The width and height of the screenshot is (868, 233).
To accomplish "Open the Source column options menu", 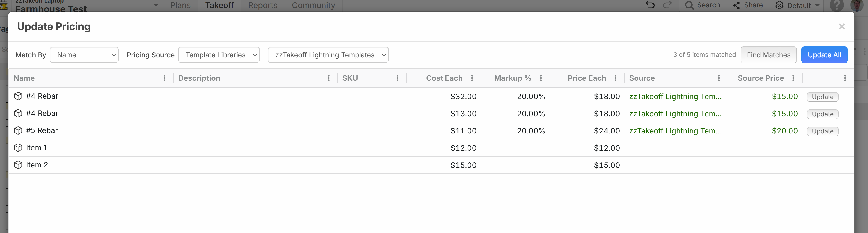I will (719, 78).
